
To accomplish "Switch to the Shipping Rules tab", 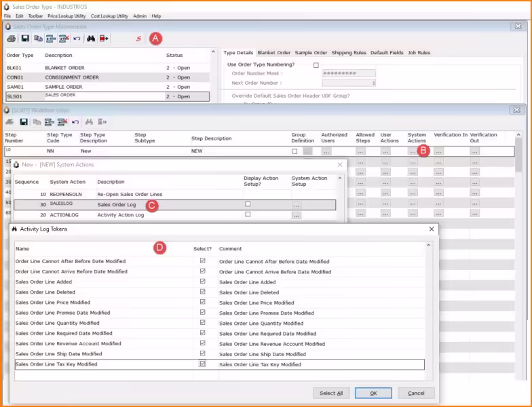I will coord(349,53).
